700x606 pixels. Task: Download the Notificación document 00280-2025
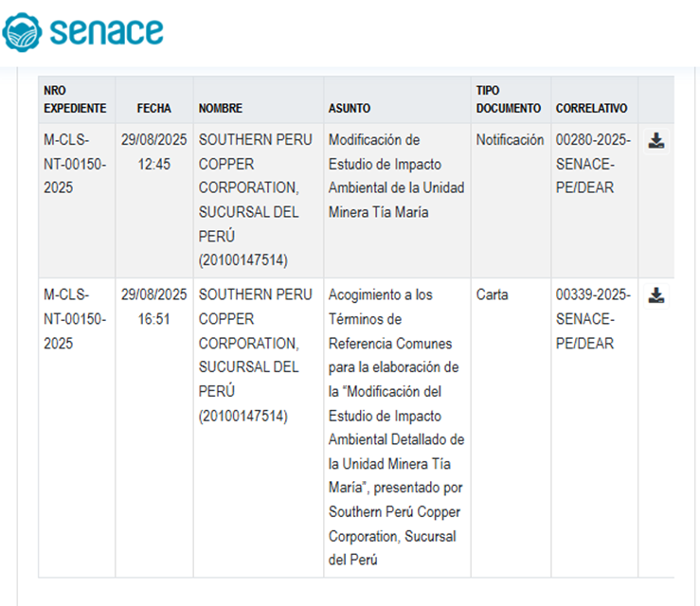(x=656, y=141)
